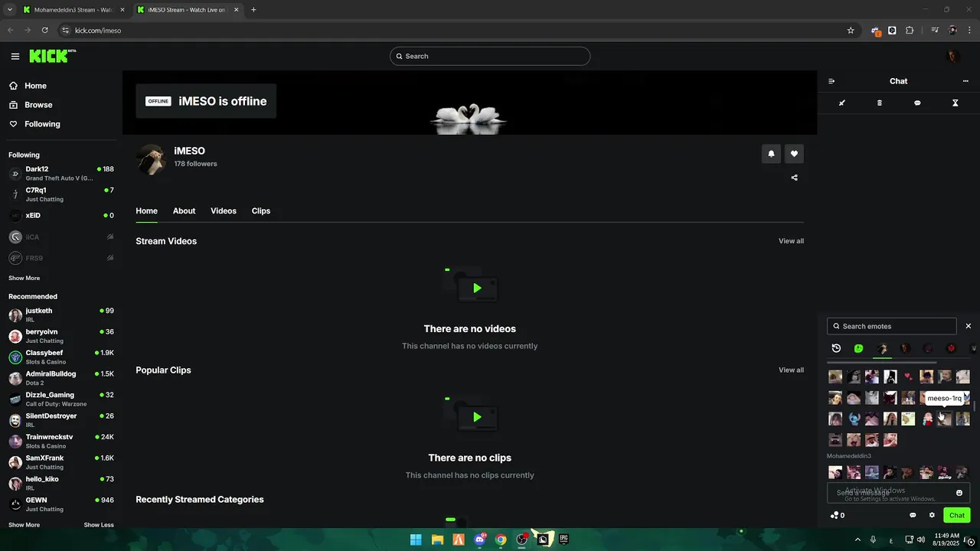Show recently used emotes

[836, 348]
